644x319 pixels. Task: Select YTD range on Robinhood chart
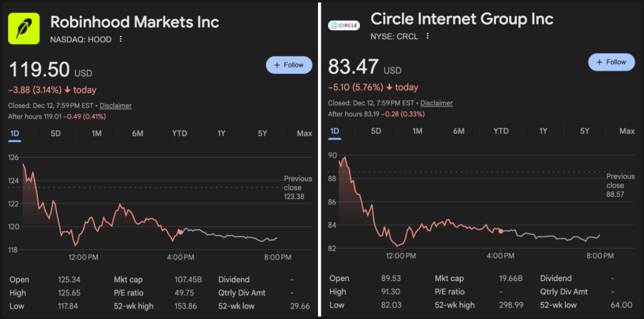179,133
